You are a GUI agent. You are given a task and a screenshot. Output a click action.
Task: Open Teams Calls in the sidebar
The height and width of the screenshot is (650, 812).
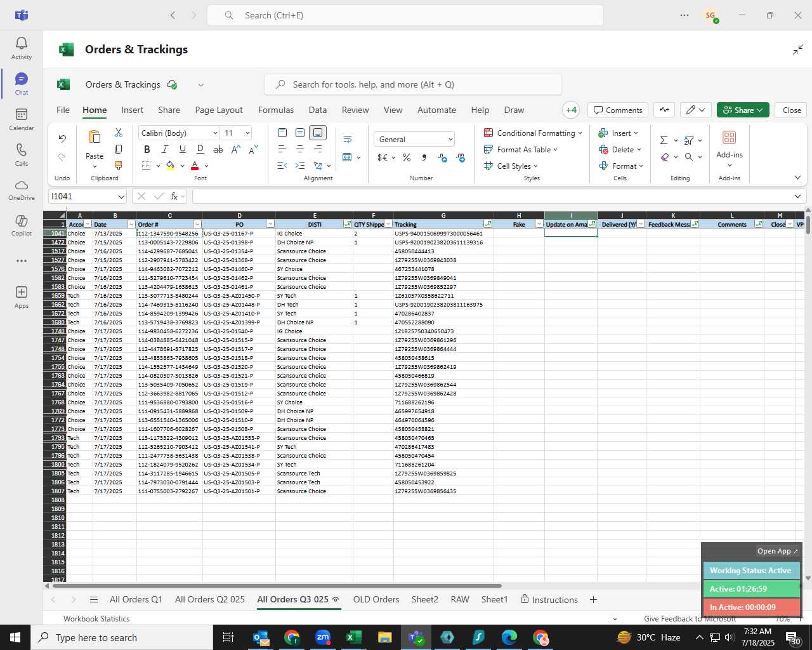click(x=22, y=155)
